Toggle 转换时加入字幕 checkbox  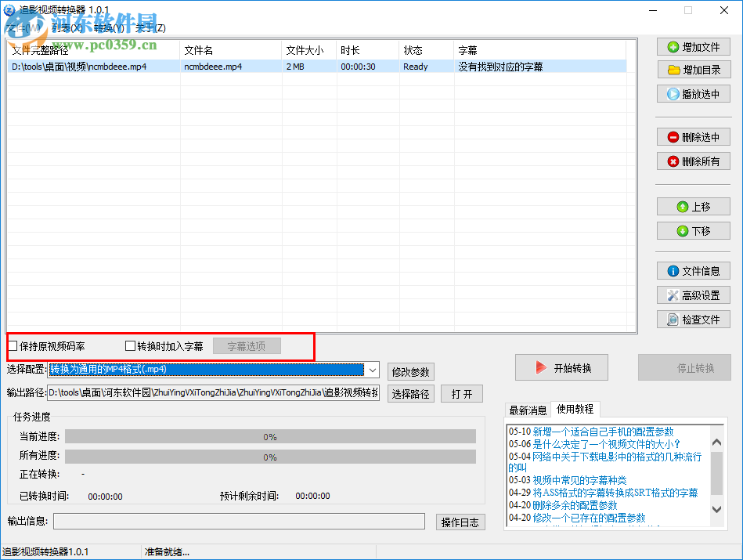pyautogui.click(x=130, y=346)
